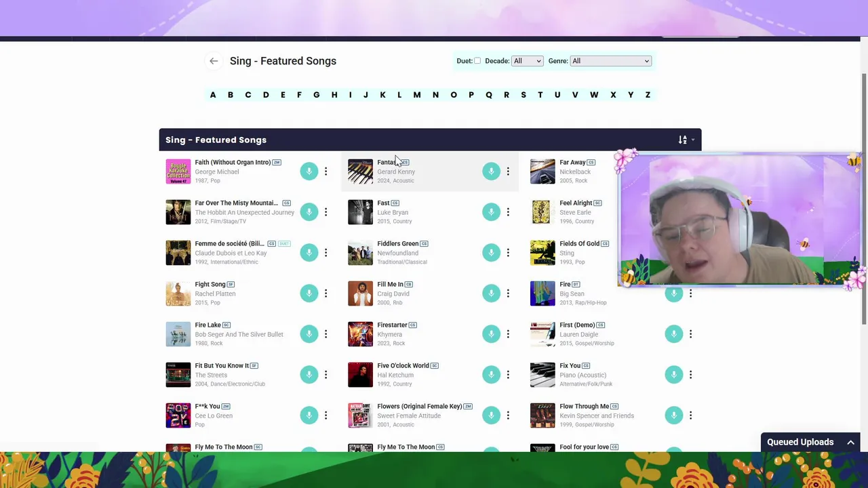This screenshot has height=488, width=868.
Task: Click the Fields Of Gold album thumbnail
Action: (x=542, y=253)
